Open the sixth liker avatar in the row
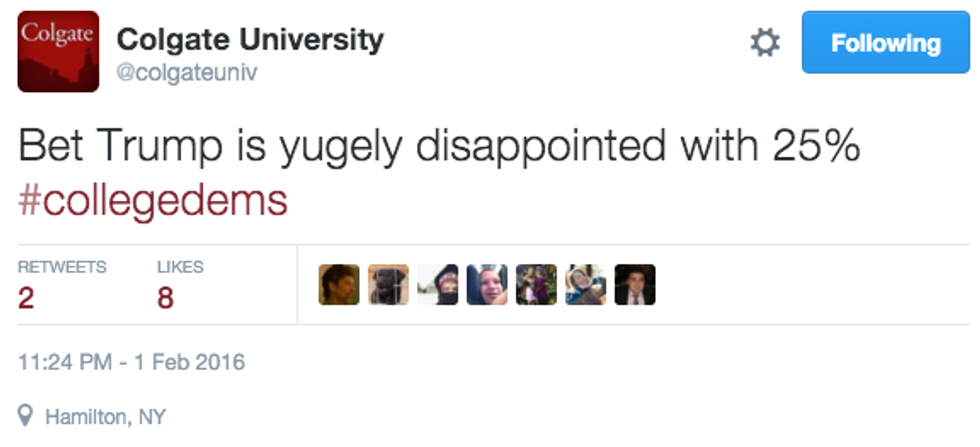 pos(585,285)
